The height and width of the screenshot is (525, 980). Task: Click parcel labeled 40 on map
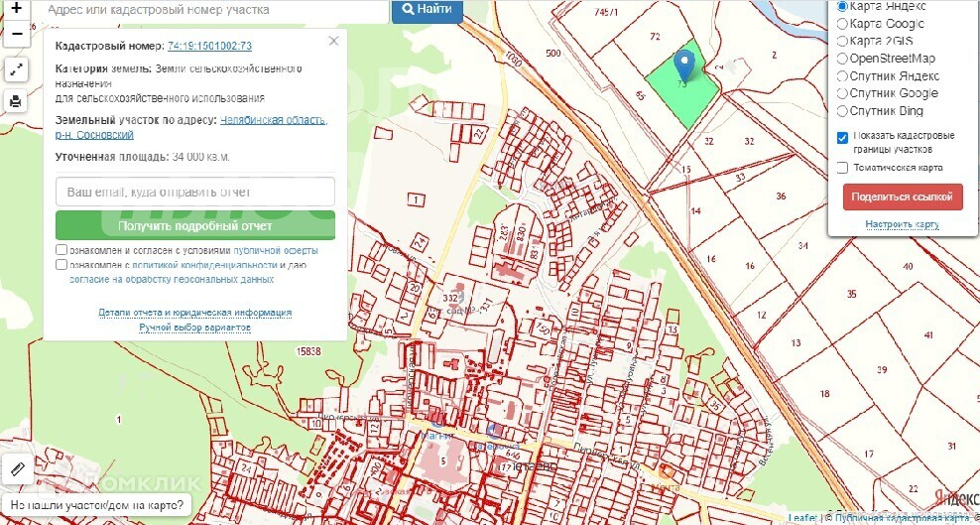pyautogui.click(x=909, y=266)
